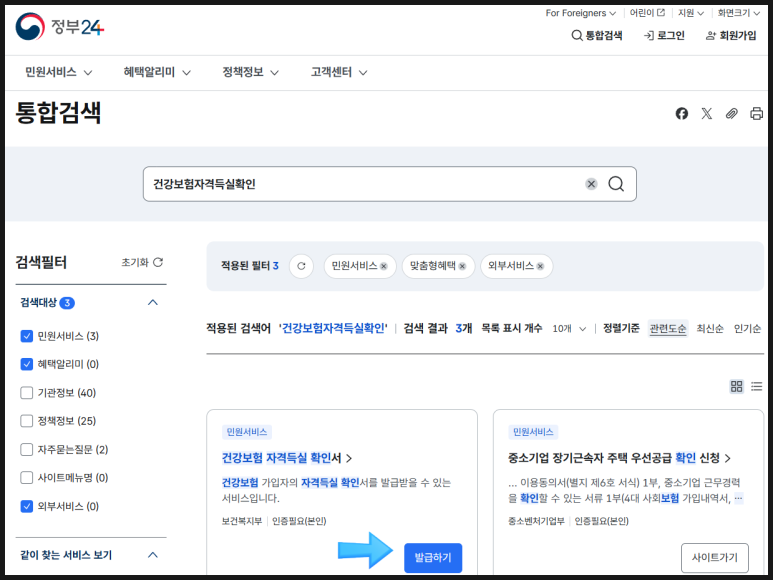Uncheck the 민원서비스 (3) filter checkbox

click(x=27, y=336)
